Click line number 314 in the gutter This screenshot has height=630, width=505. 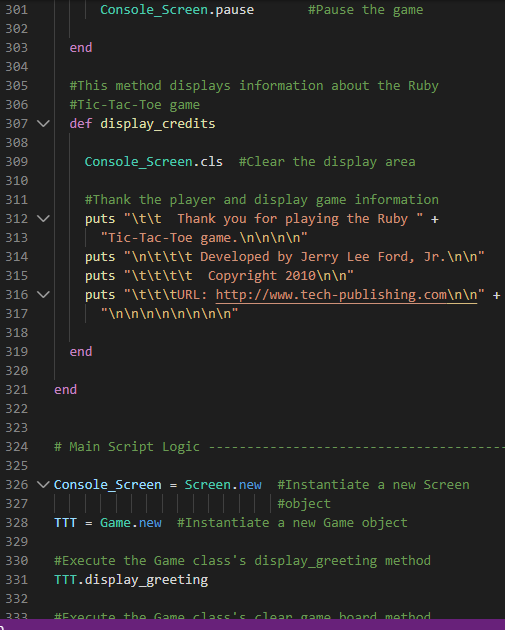coord(16,257)
